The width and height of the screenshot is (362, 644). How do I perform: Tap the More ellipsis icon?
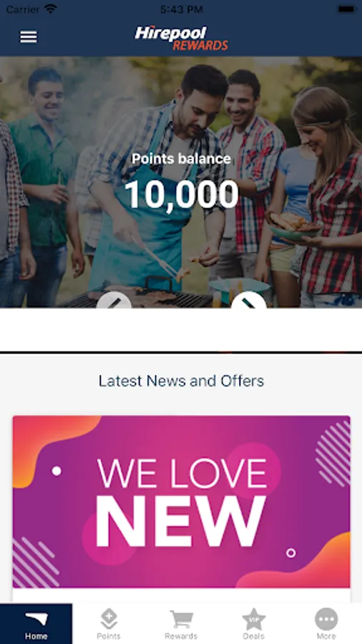coord(326,619)
